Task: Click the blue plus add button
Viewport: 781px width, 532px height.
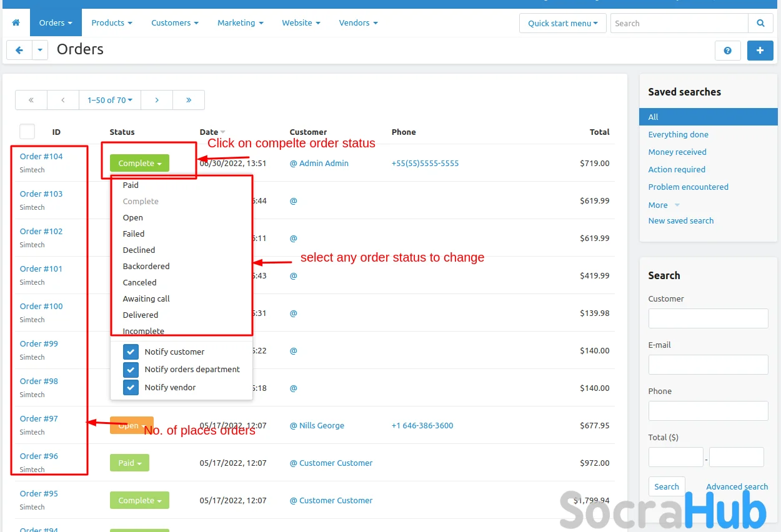Action: click(760, 51)
